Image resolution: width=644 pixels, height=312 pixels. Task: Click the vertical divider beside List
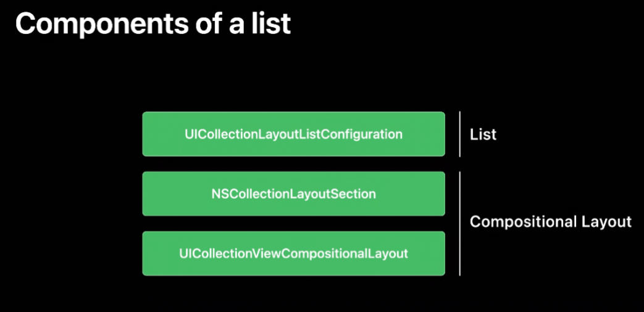(460, 134)
